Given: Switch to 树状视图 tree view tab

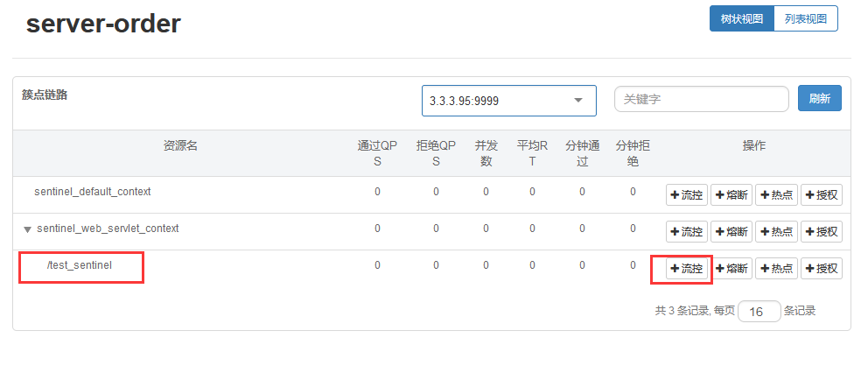Looking at the screenshot, I should (741, 18).
